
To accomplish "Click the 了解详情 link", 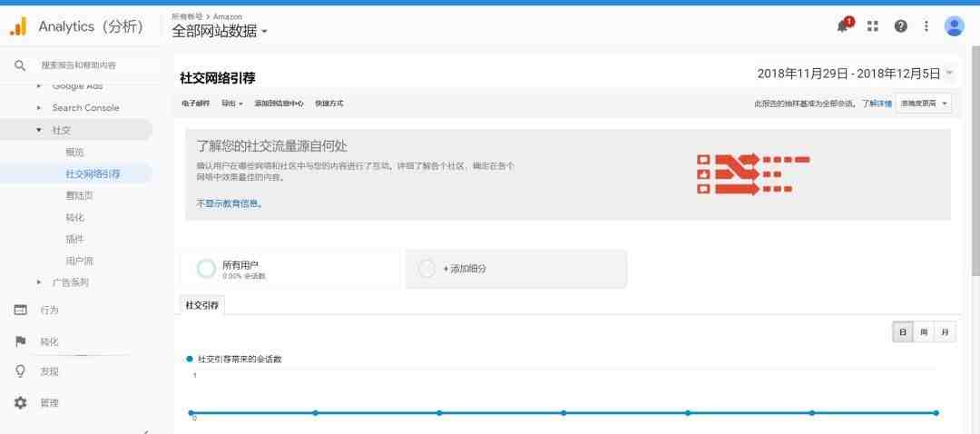I will pos(877,104).
